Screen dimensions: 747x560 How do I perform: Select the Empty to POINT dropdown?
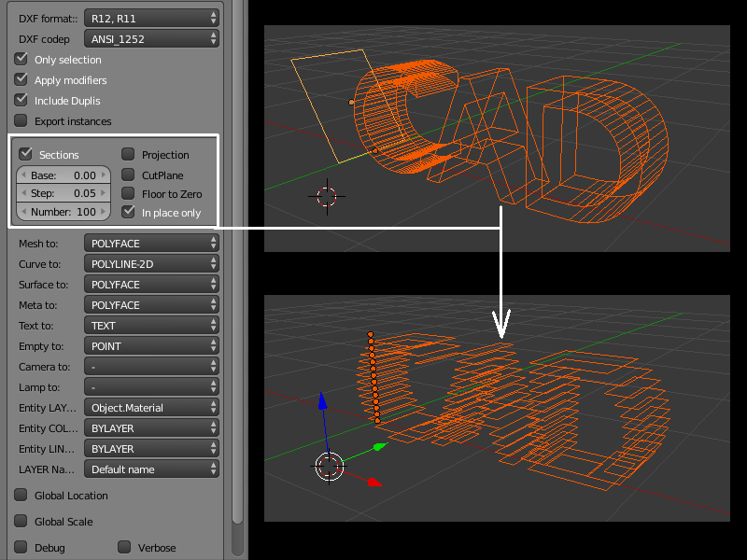(x=151, y=345)
